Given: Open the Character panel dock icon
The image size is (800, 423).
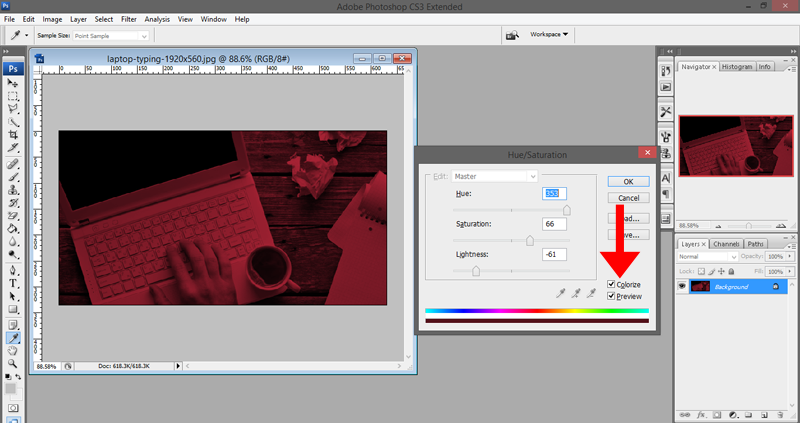Looking at the screenshot, I should [x=666, y=178].
